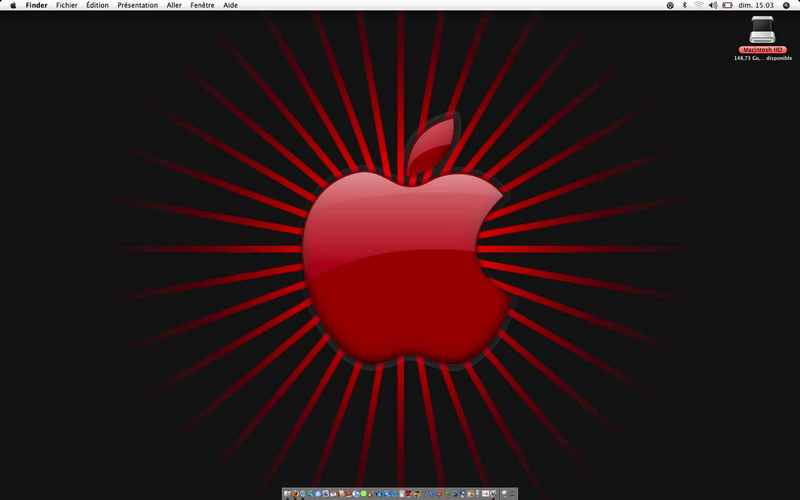Open Spotlight search in the menu bar
Viewport: 800px width, 500px height.
point(786,5)
